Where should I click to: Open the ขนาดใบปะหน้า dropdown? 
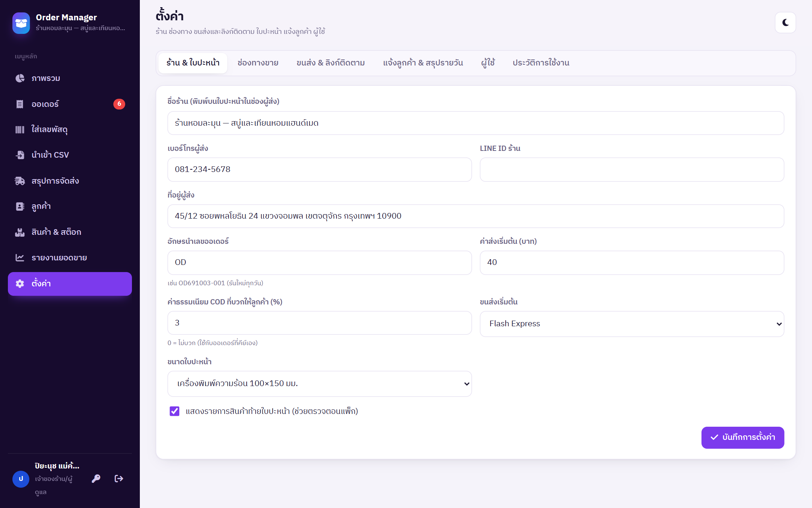click(320, 383)
